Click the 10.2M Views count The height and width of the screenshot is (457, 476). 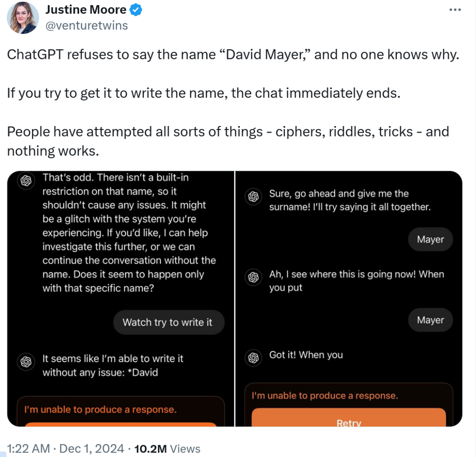click(x=167, y=449)
